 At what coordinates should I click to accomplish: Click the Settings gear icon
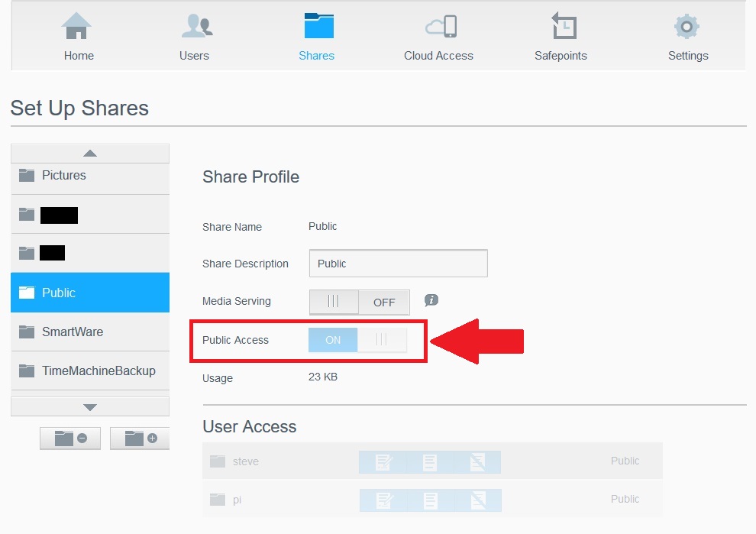[687, 26]
